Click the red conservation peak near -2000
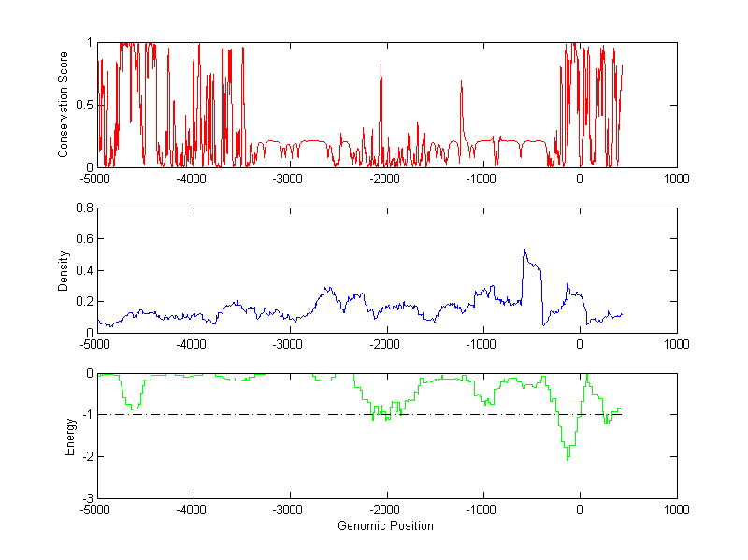This screenshot has height=560, width=748. click(x=381, y=65)
